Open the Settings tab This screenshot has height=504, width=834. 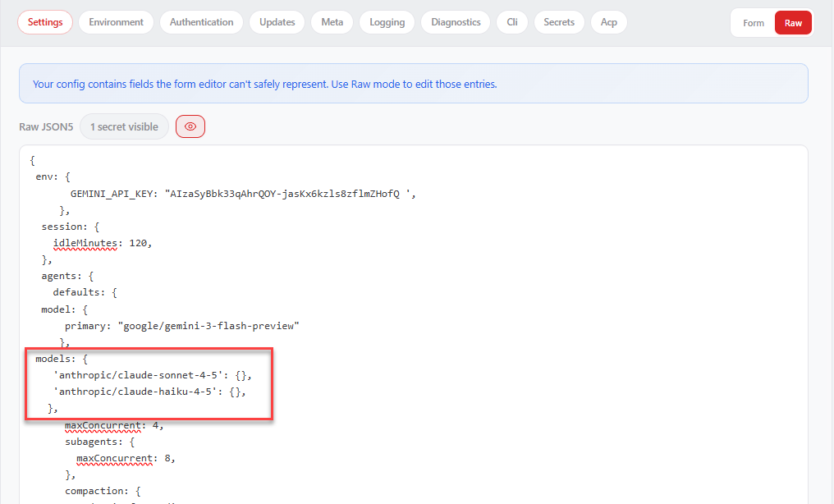tap(45, 22)
